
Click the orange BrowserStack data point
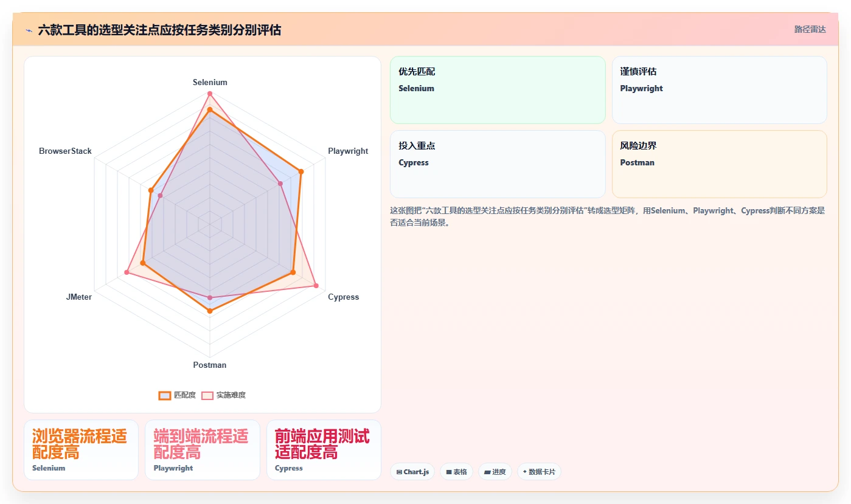click(x=151, y=190)
